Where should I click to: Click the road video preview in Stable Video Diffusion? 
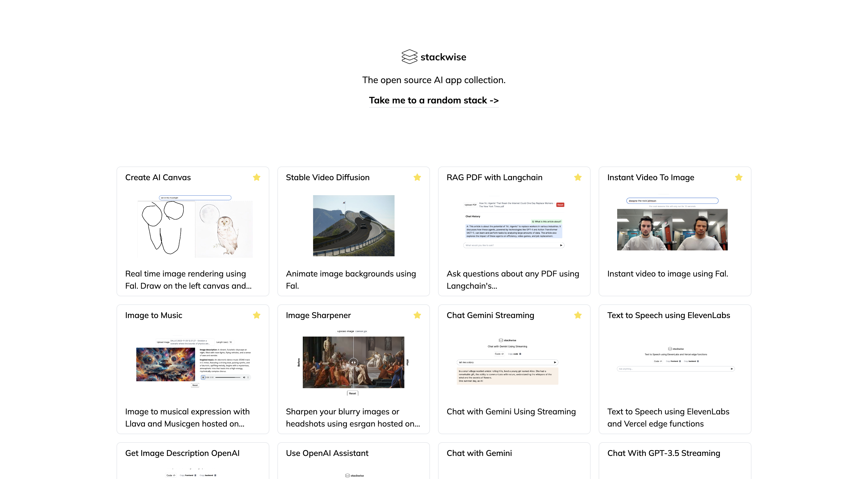[353, 226]
